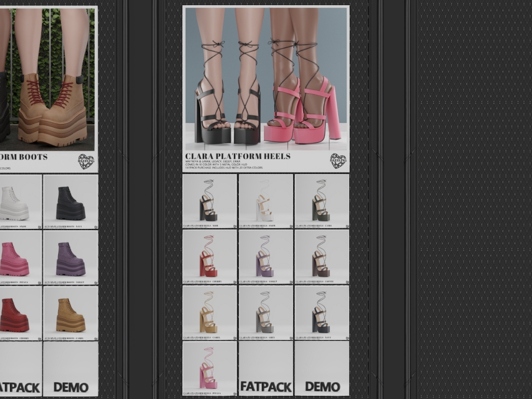
Task: Select the Noir Clara heels vendor tile
Action: (x=210, y=201)
